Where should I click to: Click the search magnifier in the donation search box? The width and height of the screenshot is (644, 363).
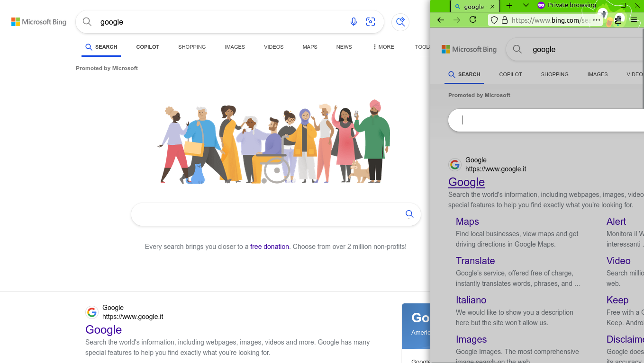[x=409, y=214]
